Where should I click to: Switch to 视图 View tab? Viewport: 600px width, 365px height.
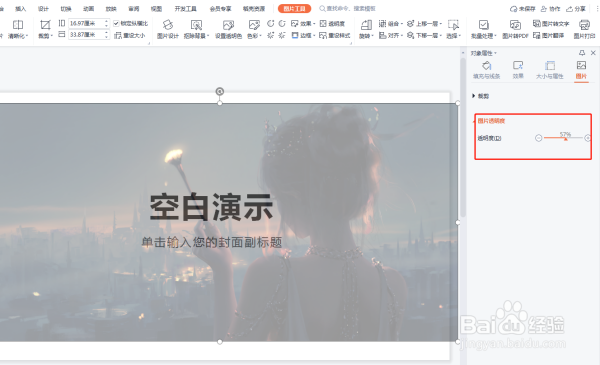pyautogui.click(x=156, y=9)
